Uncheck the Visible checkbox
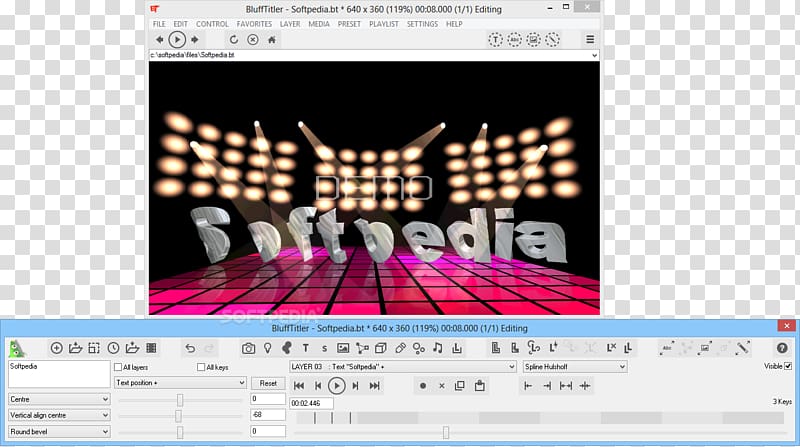This screenshot has height=447, width=800. click(x=788, y=366)
